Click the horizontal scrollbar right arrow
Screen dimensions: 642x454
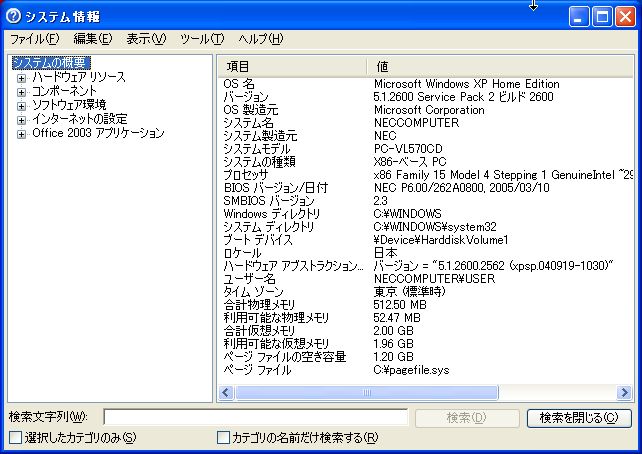click(x=625, y=392)
